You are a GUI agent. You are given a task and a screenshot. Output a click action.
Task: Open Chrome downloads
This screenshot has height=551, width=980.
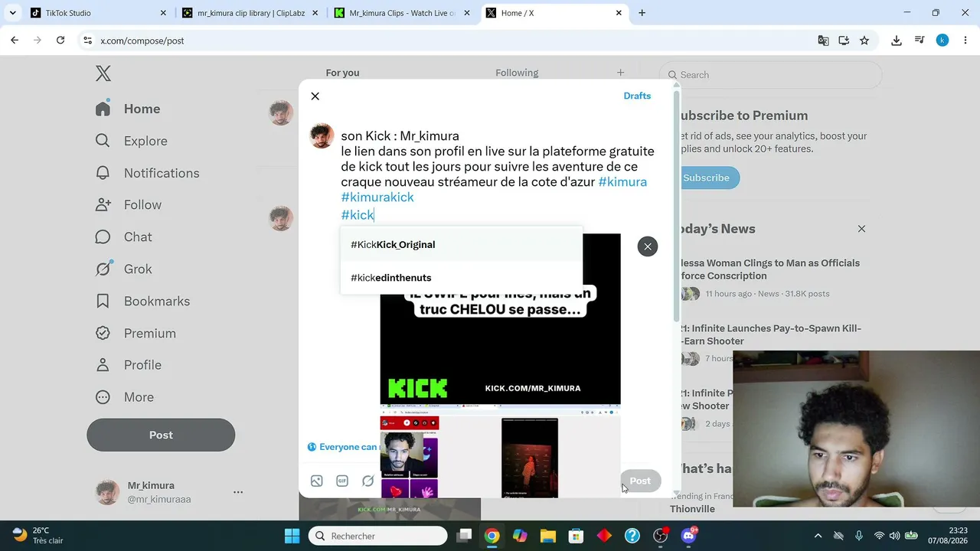(897, 41)
